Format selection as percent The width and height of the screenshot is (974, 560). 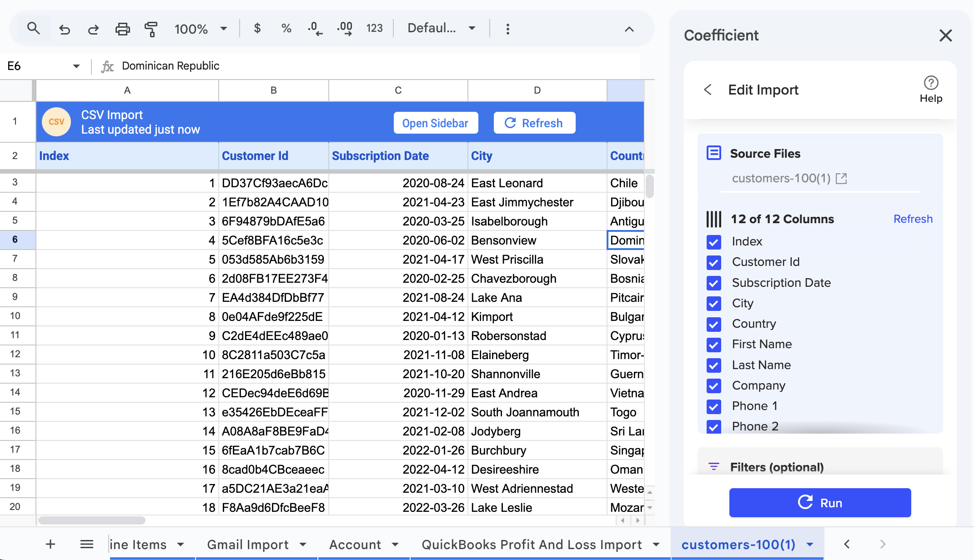click(286, 28)
